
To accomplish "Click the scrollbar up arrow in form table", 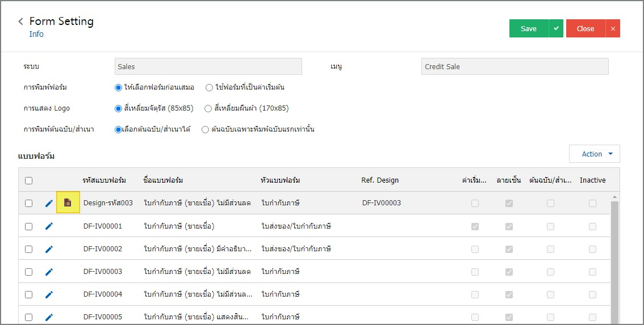I will pyautogui.click(x=615, y=197).
